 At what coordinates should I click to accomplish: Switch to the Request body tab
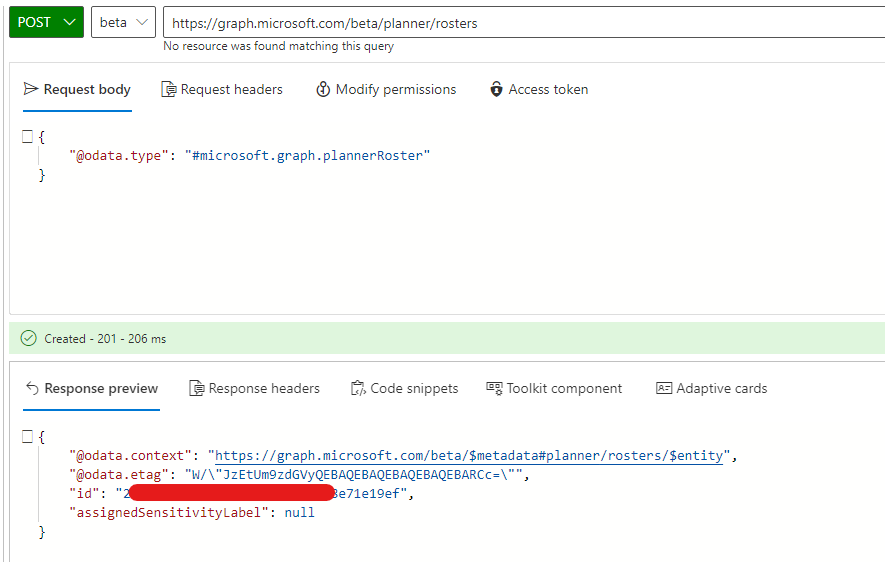click(77, 90)
